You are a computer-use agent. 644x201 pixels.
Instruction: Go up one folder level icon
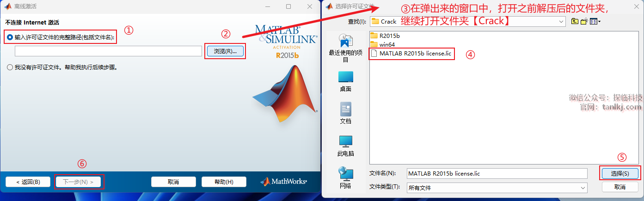pos(575,21)
